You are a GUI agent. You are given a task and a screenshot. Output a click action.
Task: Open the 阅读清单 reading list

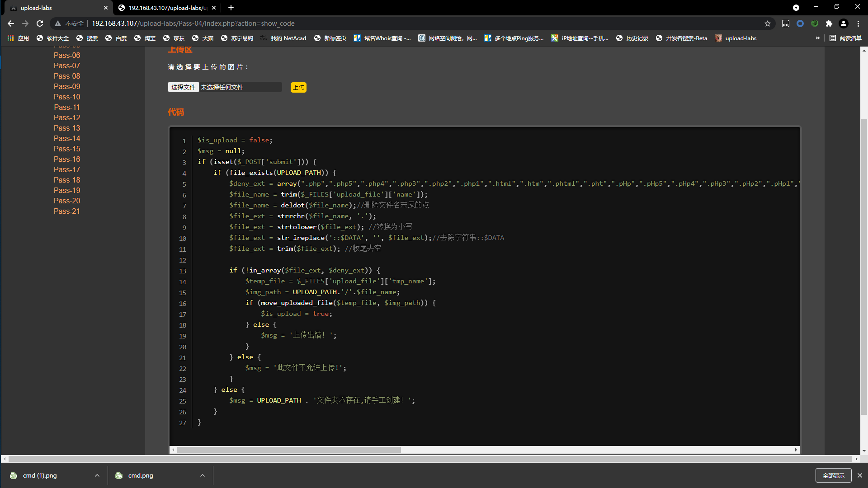pyautogui.click(x=846, y=38)
